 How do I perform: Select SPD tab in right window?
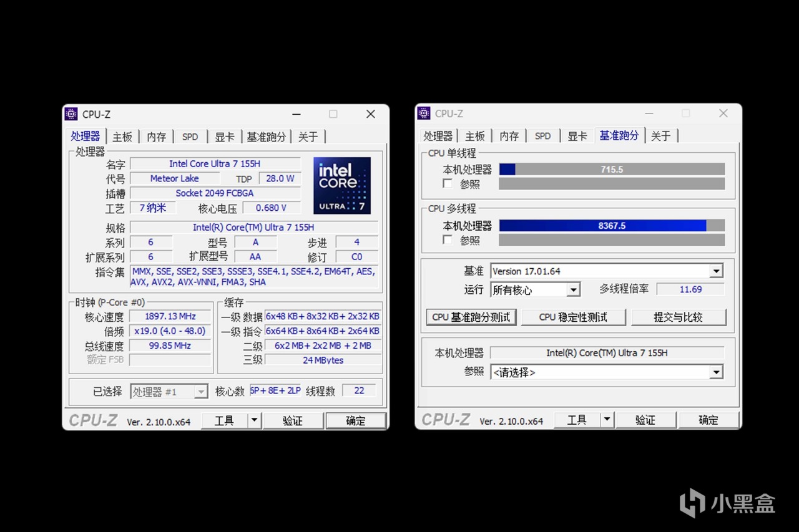pyautogui.click(x=543, y=136)
